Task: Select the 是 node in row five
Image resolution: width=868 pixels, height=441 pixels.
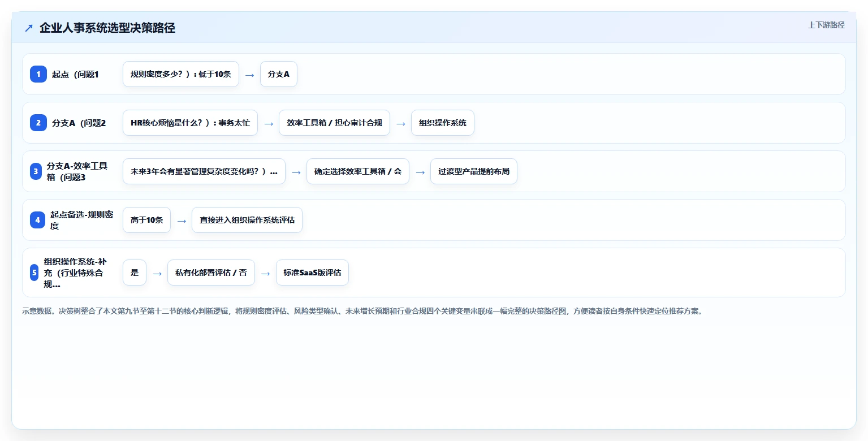Action: click(135, 273)
